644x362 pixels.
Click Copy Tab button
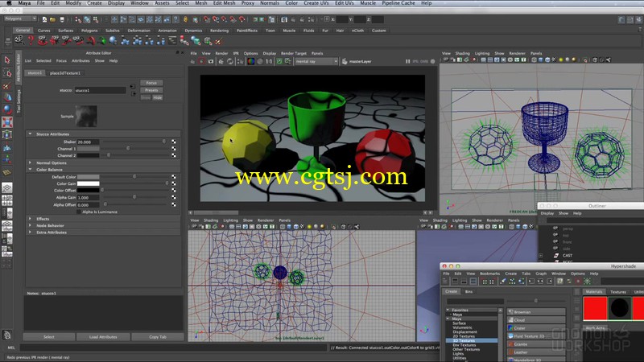(x=158, y=337)
